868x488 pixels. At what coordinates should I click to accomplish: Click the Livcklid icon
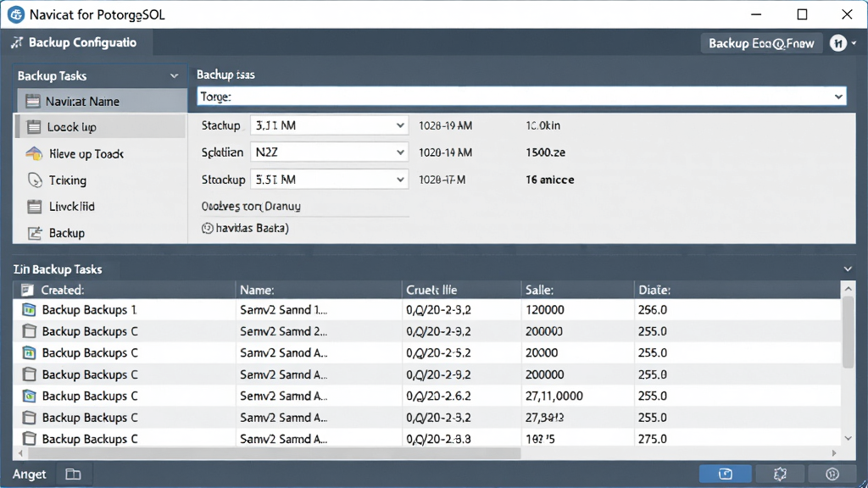tap(34, 207)
